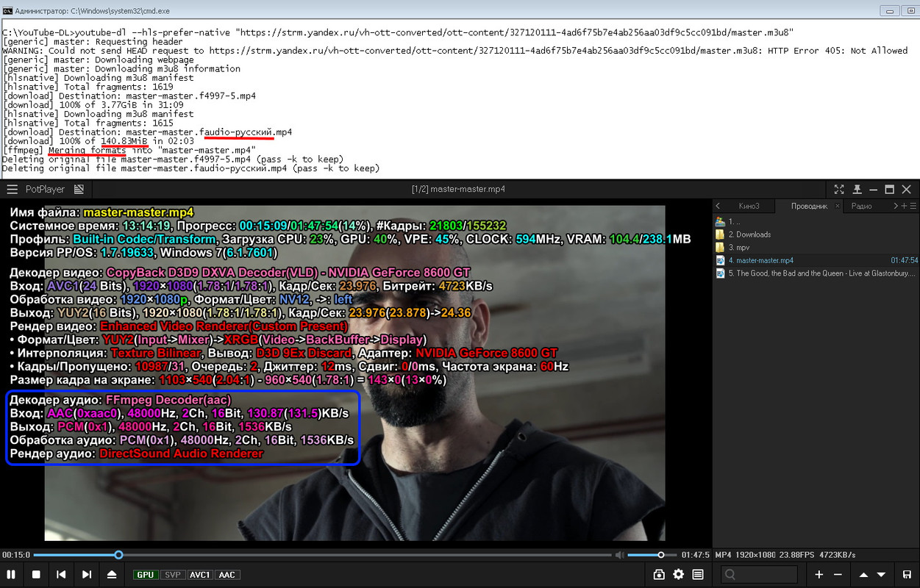Skip to the next file
This screenshot has height=588, width=920.
tap(87, 574)
